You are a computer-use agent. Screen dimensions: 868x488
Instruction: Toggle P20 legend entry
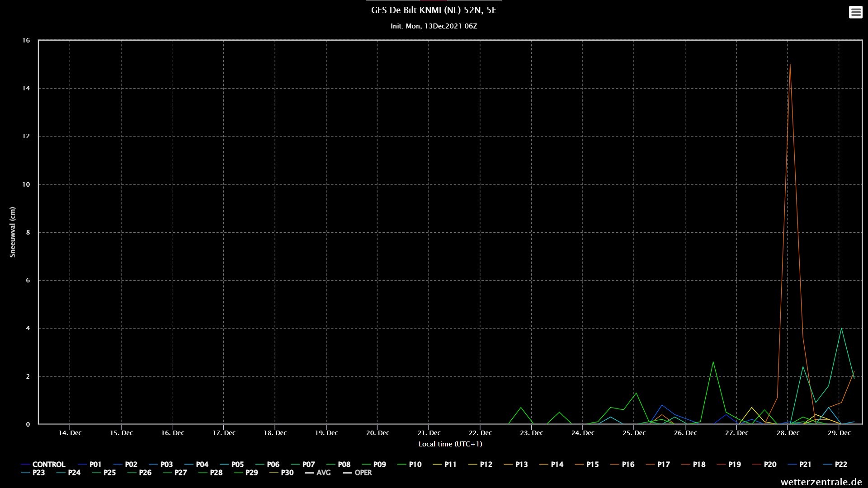tap(769, 465)
